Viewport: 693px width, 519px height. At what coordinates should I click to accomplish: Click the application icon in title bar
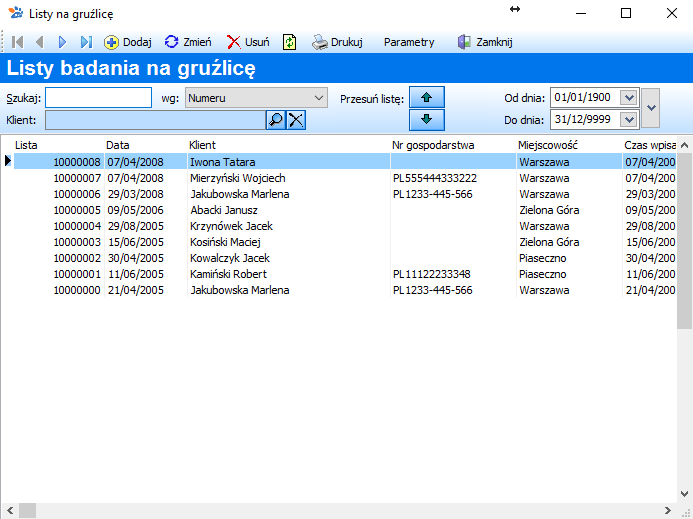pyautogui.click(x=15, y=13)
